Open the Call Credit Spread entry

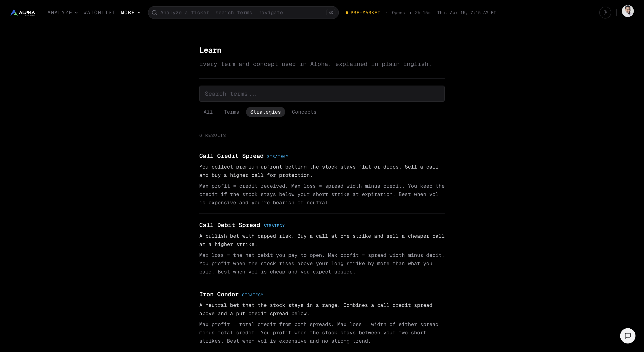(231, 156)
